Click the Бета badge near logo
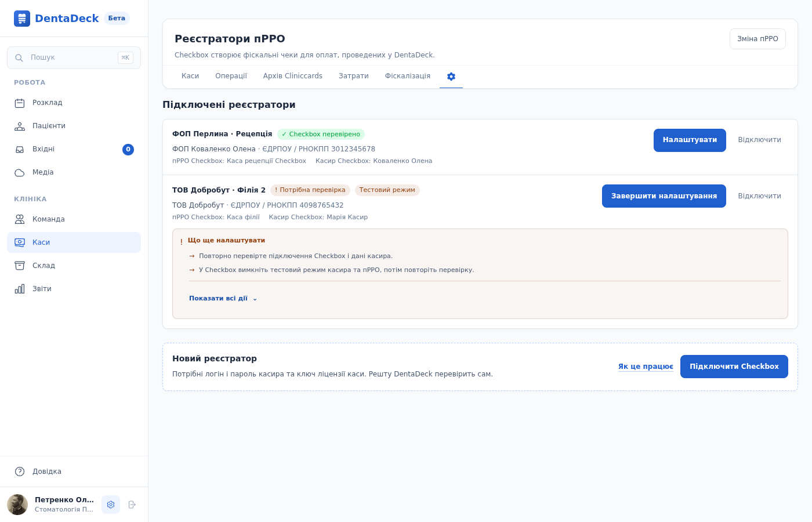Screen dimensions: 812x522 117,19
